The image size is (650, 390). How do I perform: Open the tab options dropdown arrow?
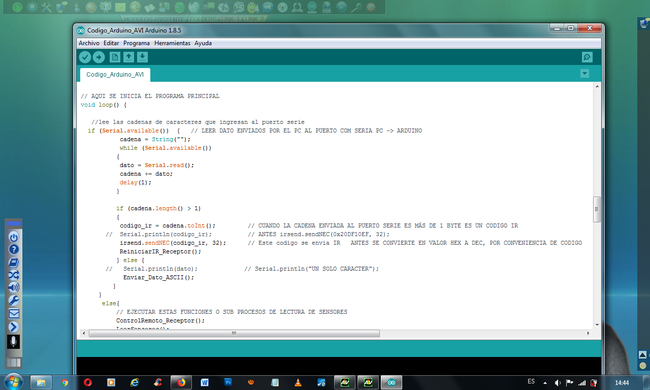[x=585, y=73]
